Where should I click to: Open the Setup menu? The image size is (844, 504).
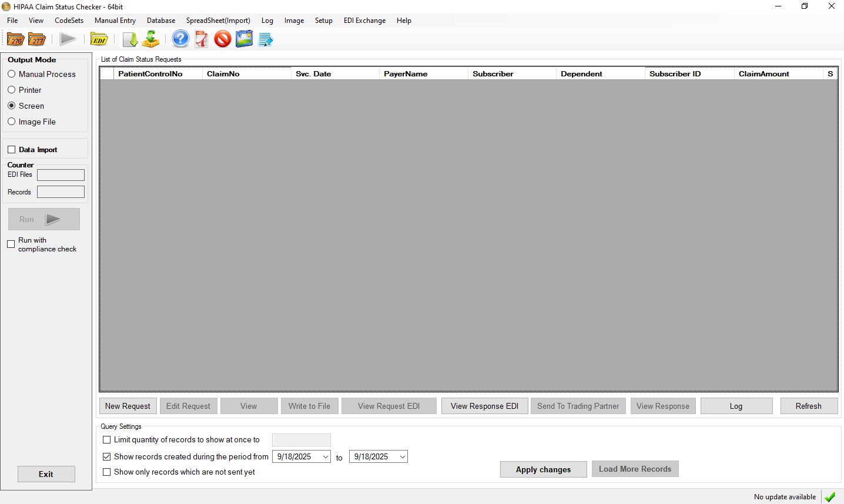[x=324, y=20]
